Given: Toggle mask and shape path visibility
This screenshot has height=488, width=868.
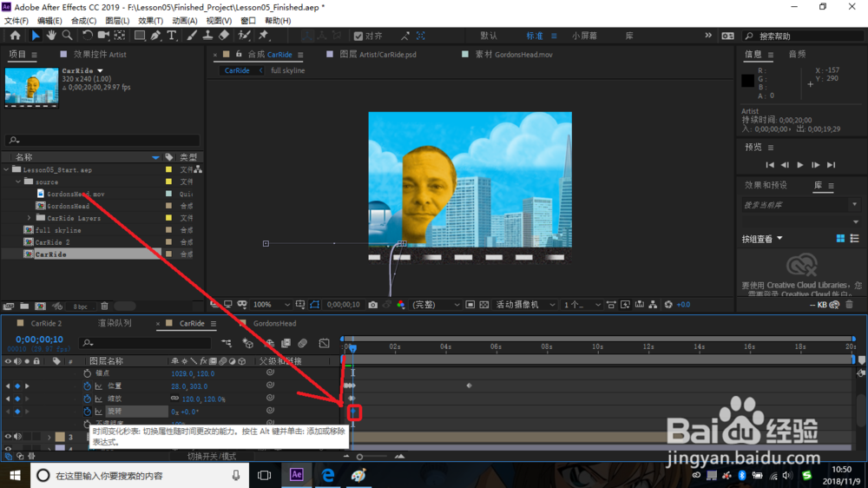Looking at the screenshot, I should point(314,305).
